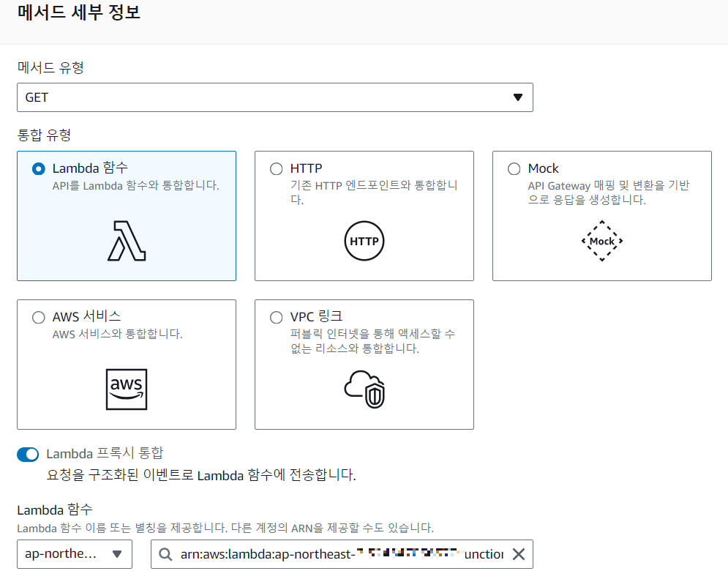
Task: Click the '메서드 유형' label
Action: tap(50, 68)
